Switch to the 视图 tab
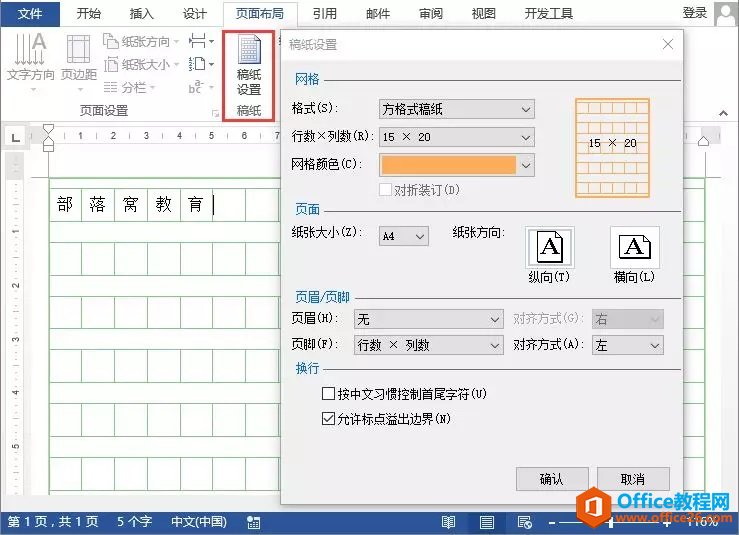The width and height of the screenshot is (739, 535). (484, 13)
